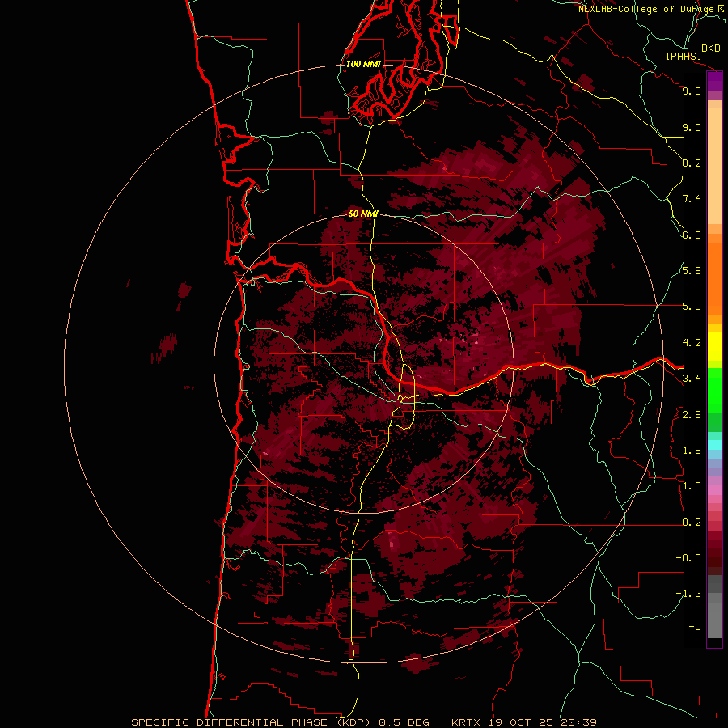The width and height of the screenshot is (728, 728).
Task: Click the KRTX radar site identifier
Action: click(x=467, y=722)
